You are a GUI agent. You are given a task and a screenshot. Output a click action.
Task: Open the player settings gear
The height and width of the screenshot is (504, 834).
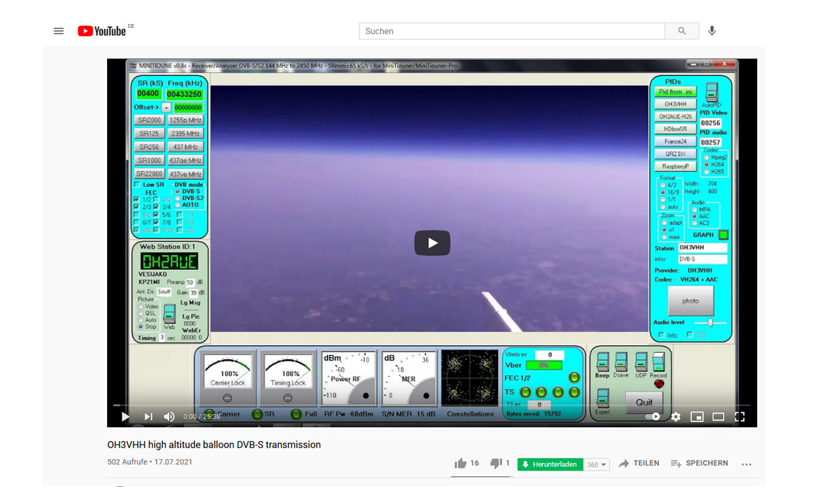tap(676, 417)
